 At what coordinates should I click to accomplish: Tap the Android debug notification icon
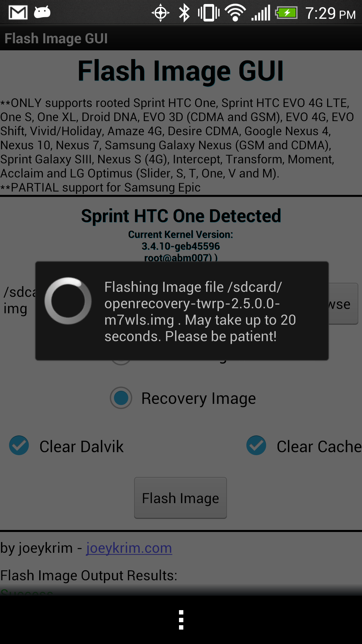point(42,12)
